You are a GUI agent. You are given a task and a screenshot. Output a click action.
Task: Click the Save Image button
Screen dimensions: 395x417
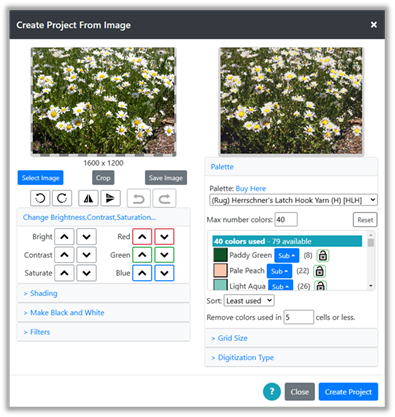[x=166, y=178]
